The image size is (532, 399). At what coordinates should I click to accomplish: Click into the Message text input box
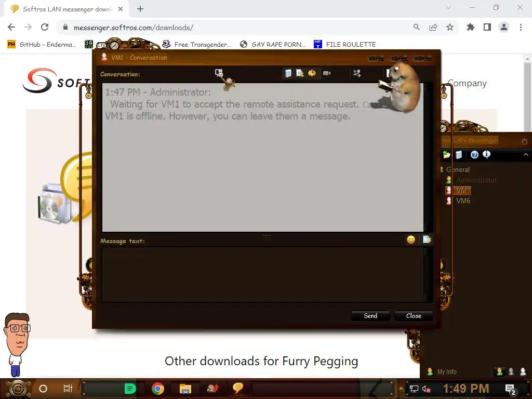(263, 274)
